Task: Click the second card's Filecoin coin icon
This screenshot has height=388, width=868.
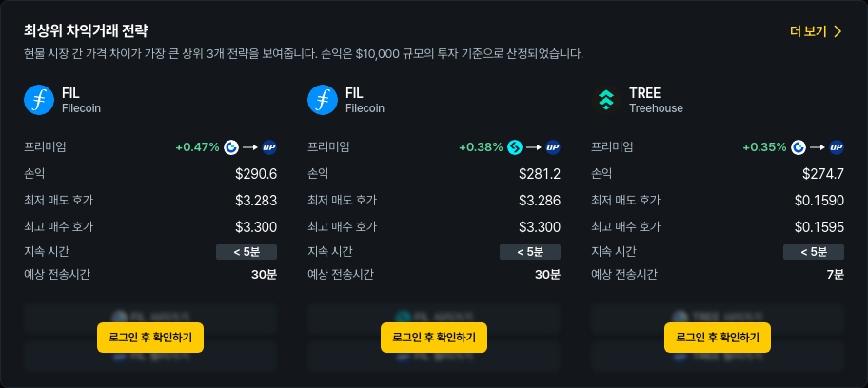Action: (323, 100)
